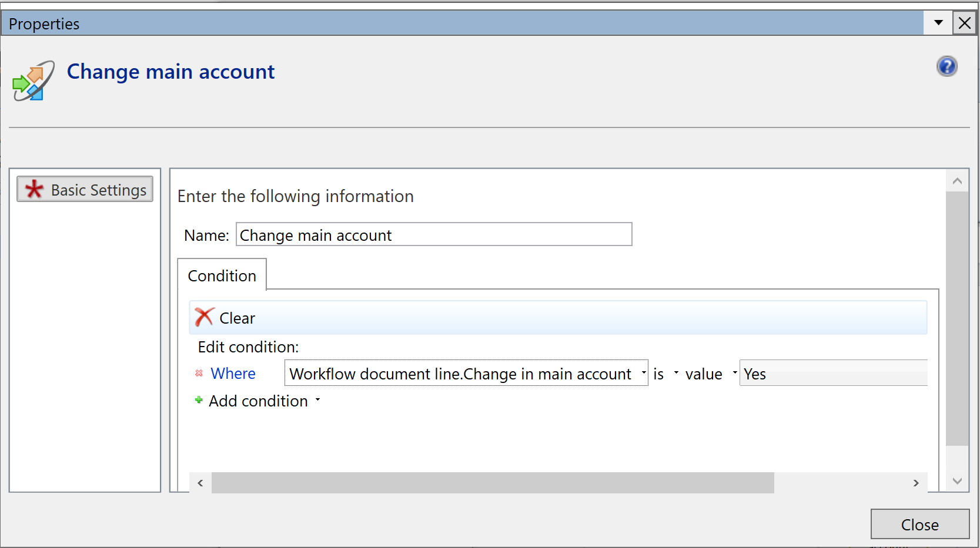Switch to the Condition tab
The height and width of the screenshot is (548, 980).
222,275
